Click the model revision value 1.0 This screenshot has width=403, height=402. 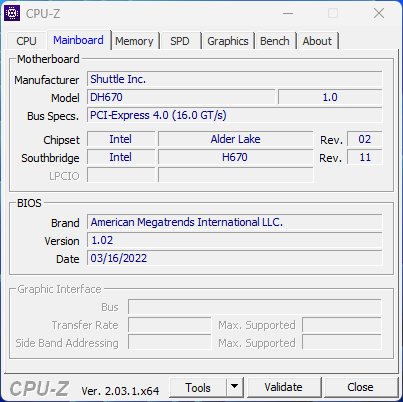pos(330,97)
